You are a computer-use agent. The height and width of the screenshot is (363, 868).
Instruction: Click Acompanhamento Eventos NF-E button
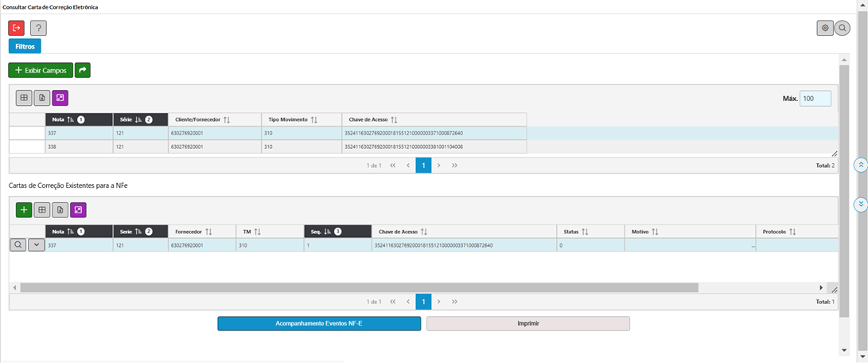319,324
